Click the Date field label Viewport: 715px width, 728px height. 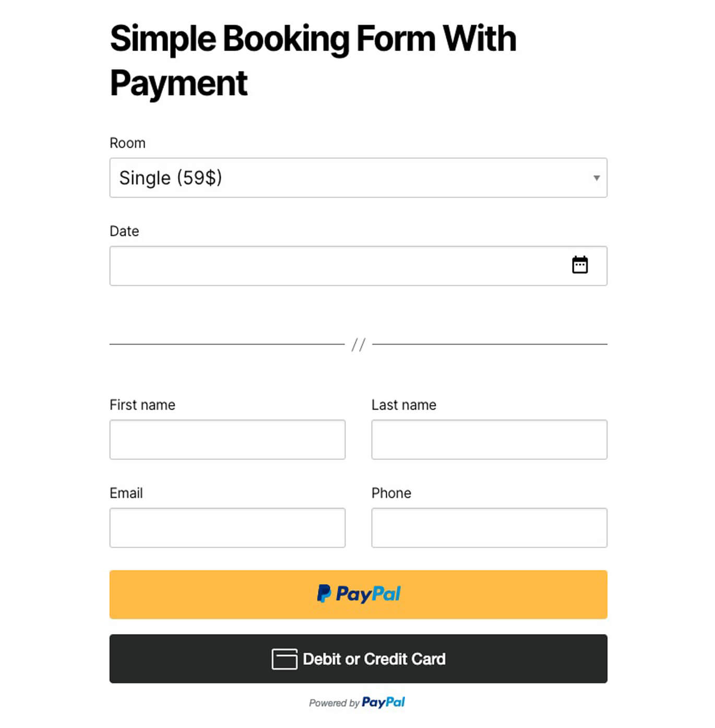124,231
